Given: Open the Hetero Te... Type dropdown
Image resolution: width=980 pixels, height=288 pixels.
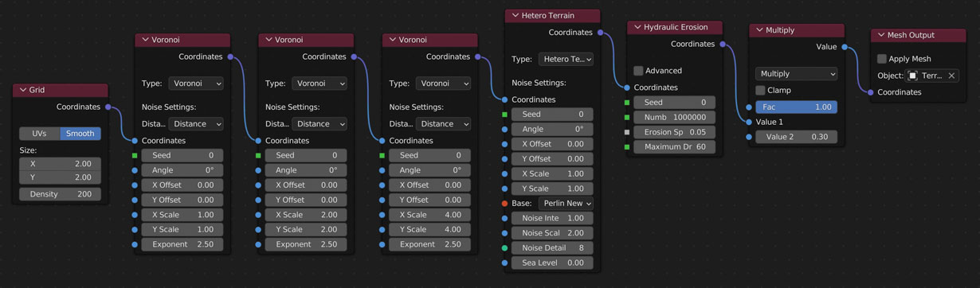Looking at the screenshot, I should coord(566,59).
